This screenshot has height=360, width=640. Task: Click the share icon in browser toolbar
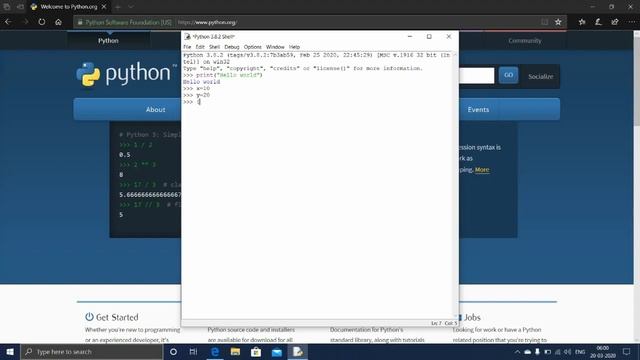615,22
